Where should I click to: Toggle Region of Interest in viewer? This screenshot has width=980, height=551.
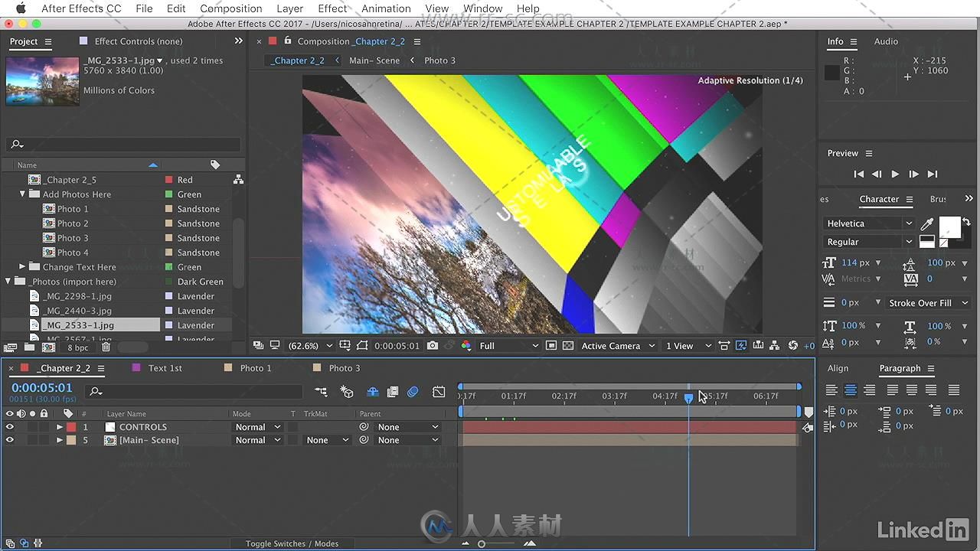click(550, 346)
